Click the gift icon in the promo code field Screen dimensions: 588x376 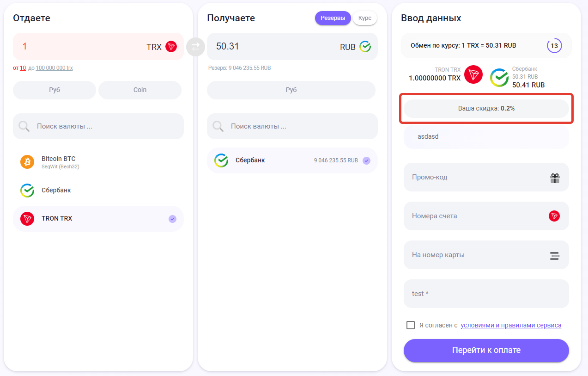[555, 178]
